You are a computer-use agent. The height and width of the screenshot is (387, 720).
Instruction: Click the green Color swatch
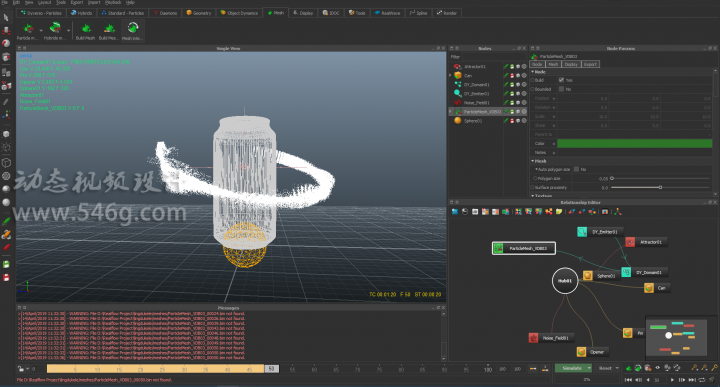(634, 143)
